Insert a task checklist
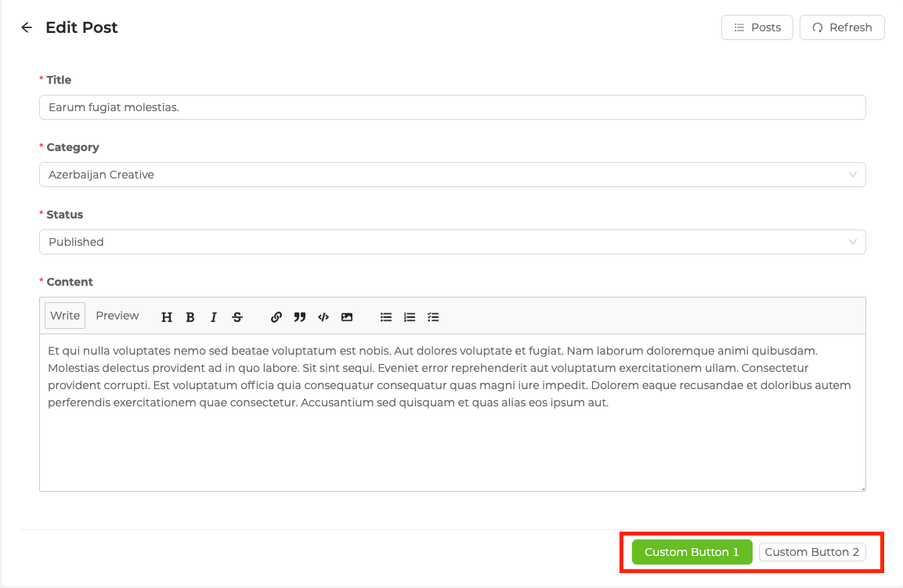The width and height of the screenshot is (903, 588). pos(433,316)
